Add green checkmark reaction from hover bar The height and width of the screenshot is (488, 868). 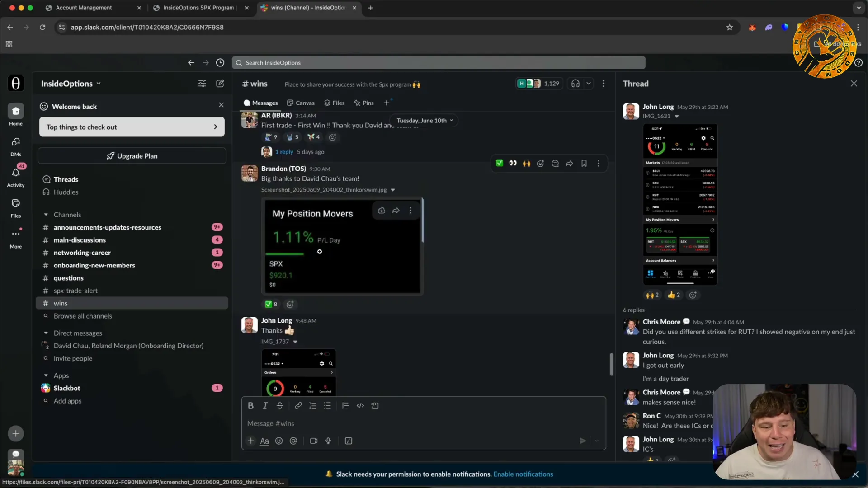[500, 164]
